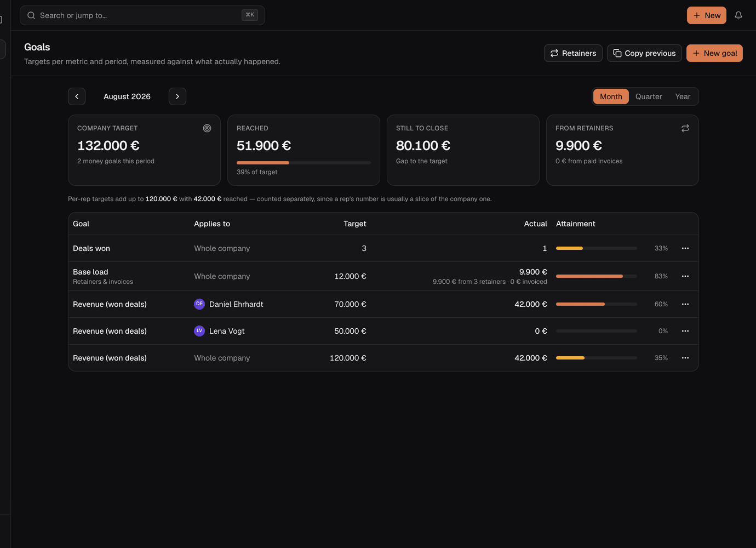
Task: Click the August 2026 period label
Action: pos(127,96)
